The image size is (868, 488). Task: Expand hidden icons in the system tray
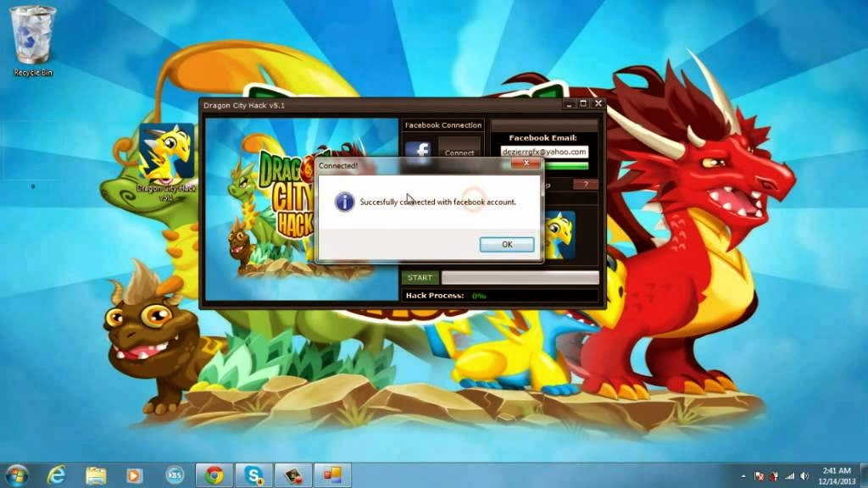pyautogui.click(x=743, y=475)
